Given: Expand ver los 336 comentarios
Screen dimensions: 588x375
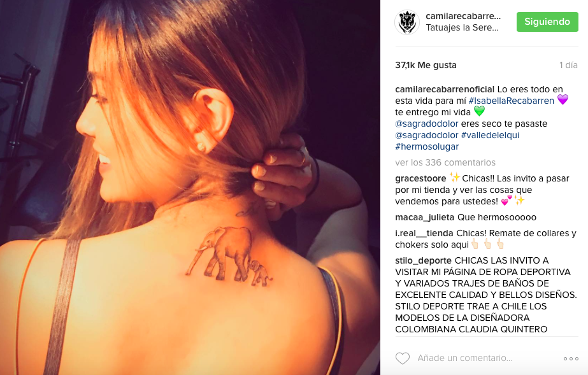Looking at the screenshot, I should pos(445,162).
